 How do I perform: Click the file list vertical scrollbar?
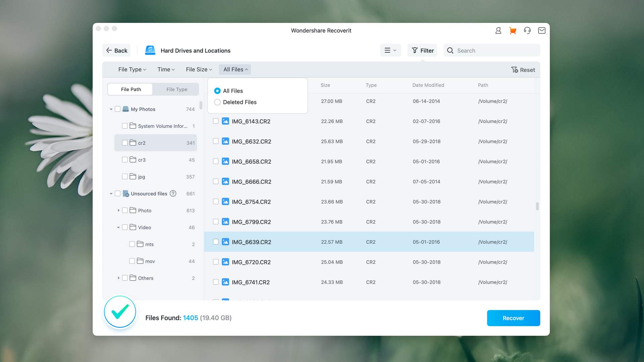click(x=537, y=206)
